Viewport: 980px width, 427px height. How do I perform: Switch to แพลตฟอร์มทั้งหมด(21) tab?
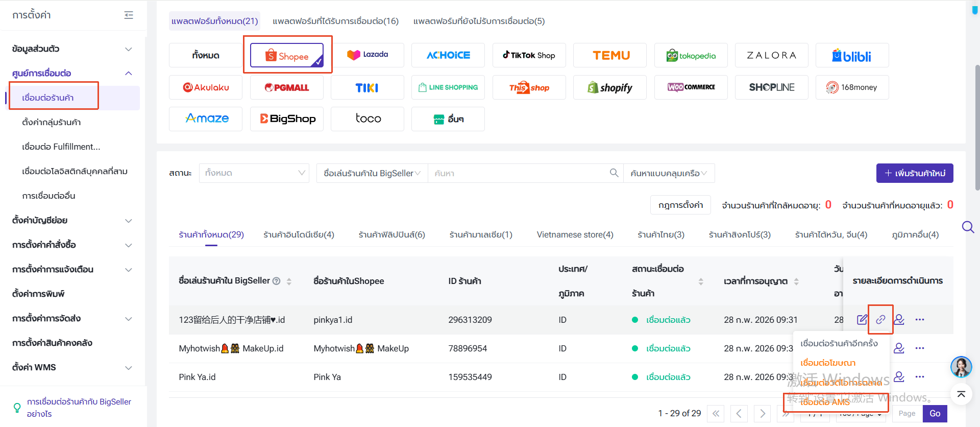[215, 21]
